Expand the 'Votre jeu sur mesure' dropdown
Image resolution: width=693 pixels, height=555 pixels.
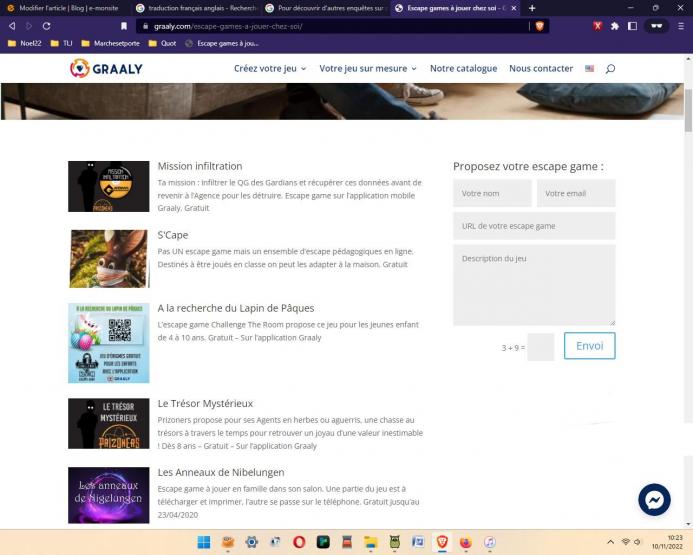(368, 69)
